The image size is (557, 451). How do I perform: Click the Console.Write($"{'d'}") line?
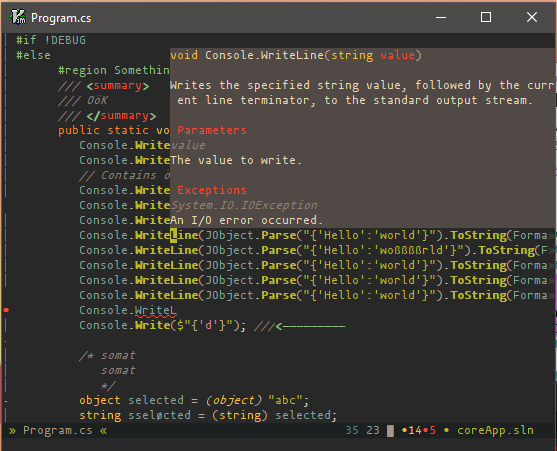tap(162, 325)
